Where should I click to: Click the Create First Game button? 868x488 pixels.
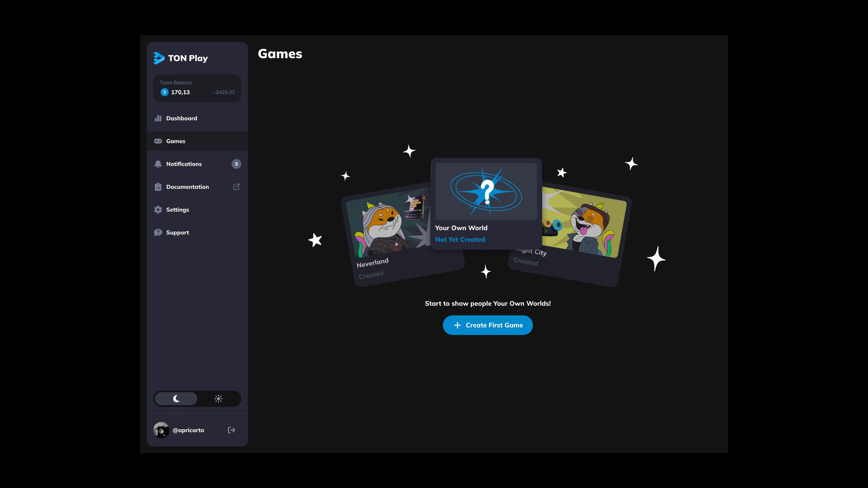click(x=488, y=325)
